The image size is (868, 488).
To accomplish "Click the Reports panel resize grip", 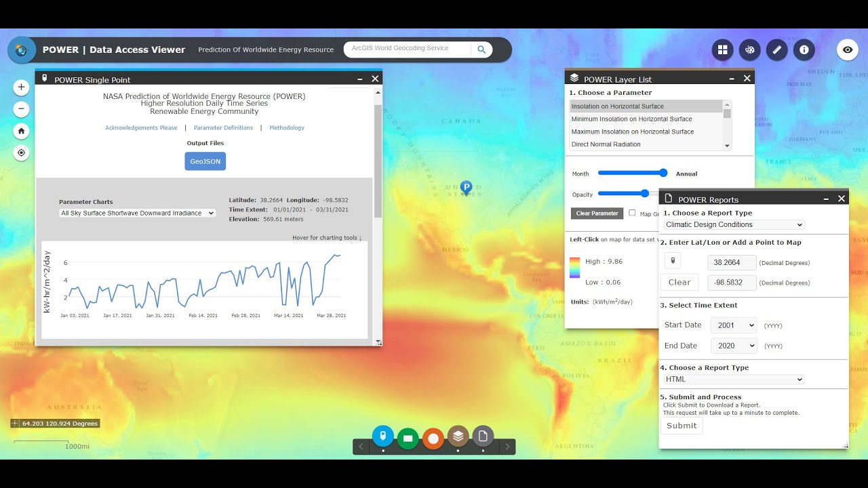I will [845, 445].
